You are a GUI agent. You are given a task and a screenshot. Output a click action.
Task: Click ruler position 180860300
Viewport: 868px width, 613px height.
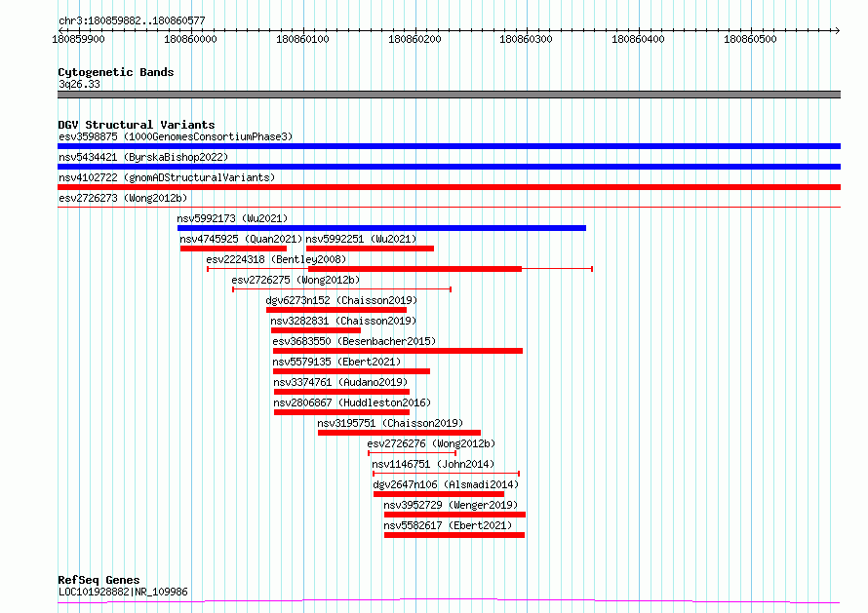point(526,39)
